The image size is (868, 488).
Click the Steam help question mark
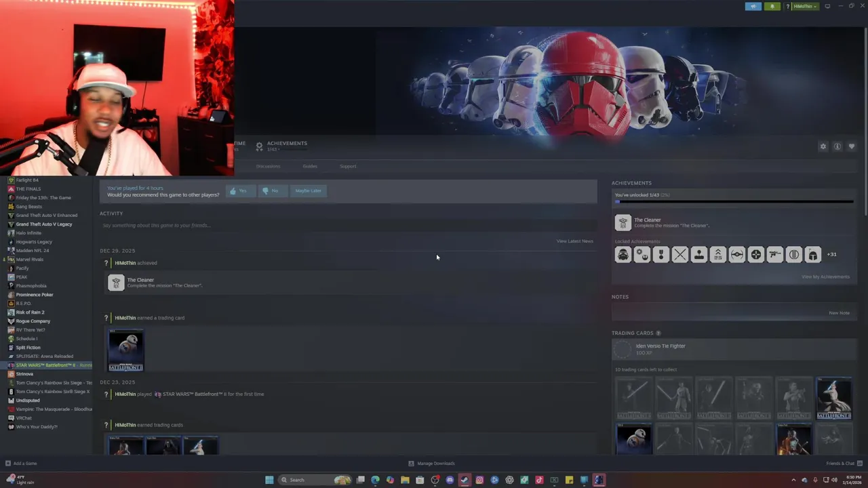(787, 6)
